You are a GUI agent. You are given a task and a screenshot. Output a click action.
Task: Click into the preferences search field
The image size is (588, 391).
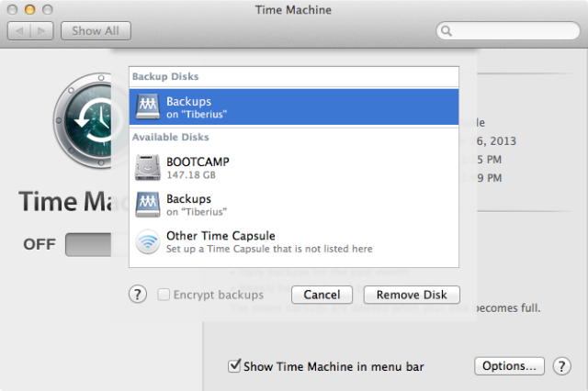tap(508, 30)
